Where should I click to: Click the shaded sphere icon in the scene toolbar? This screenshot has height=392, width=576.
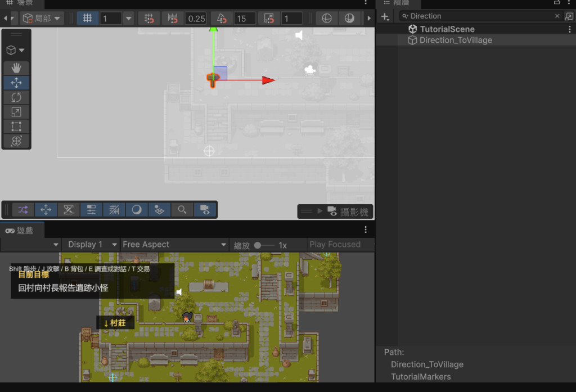(349, 18)
